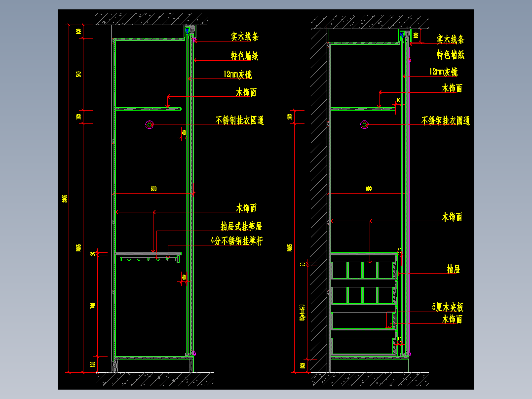Click the 5厘木夹板 annotation text
The height and width of the screenshot is (399, 532).
[448, 307]
